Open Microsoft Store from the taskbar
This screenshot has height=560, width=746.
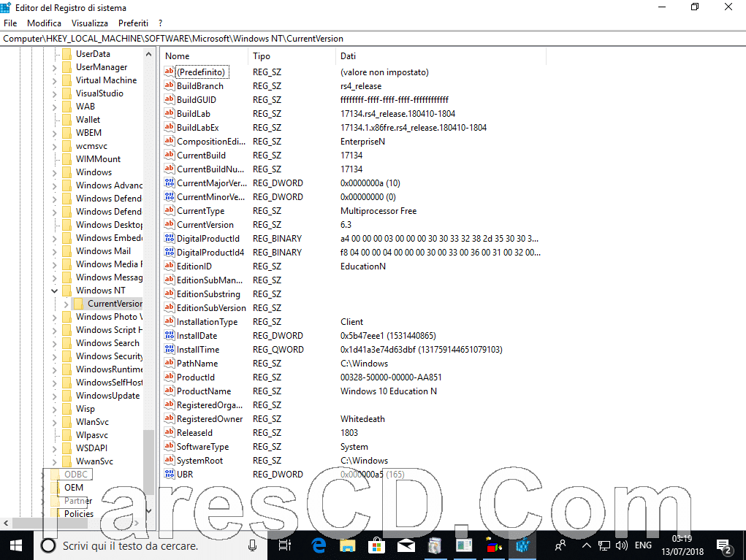pos(376,545)
